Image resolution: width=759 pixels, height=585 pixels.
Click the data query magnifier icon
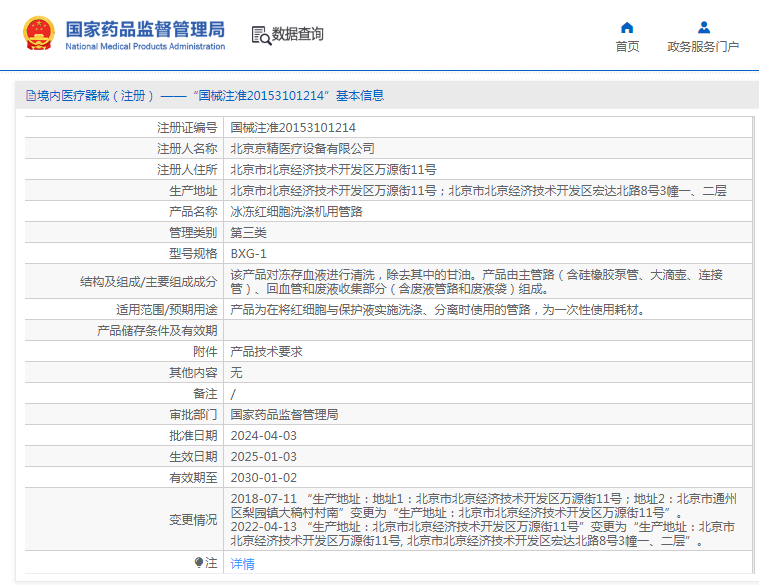pyautogui.click(x=261, y=35)
